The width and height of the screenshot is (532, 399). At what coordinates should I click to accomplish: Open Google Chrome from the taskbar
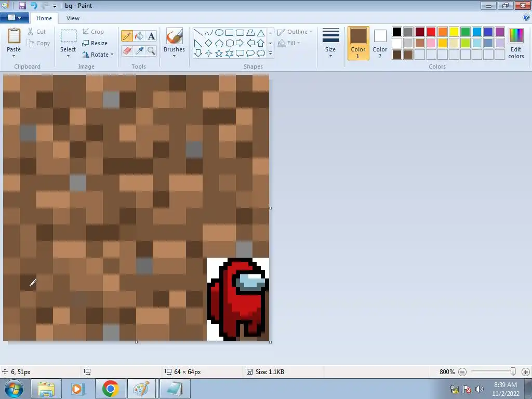coord(110,389)
